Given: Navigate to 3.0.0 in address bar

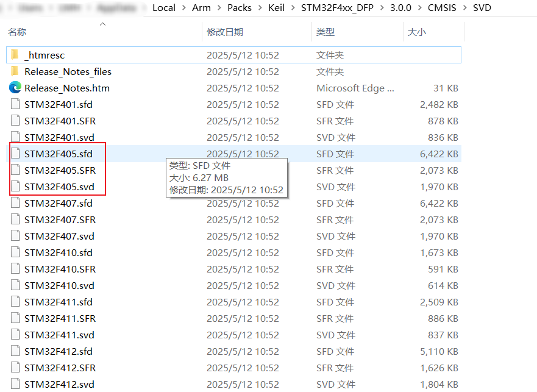Looking at the screenshot, I should click(400, 8).
